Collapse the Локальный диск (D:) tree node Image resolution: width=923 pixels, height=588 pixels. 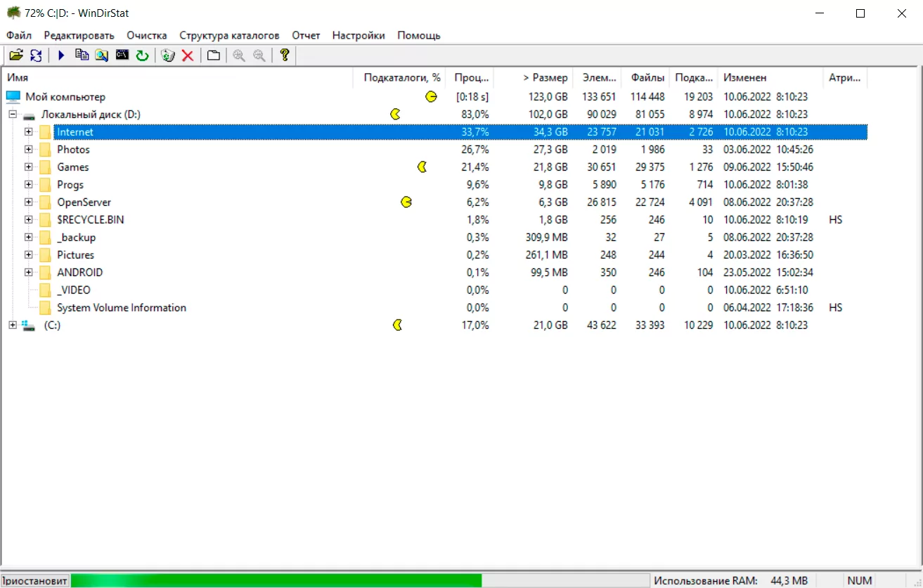pos(13,114)
